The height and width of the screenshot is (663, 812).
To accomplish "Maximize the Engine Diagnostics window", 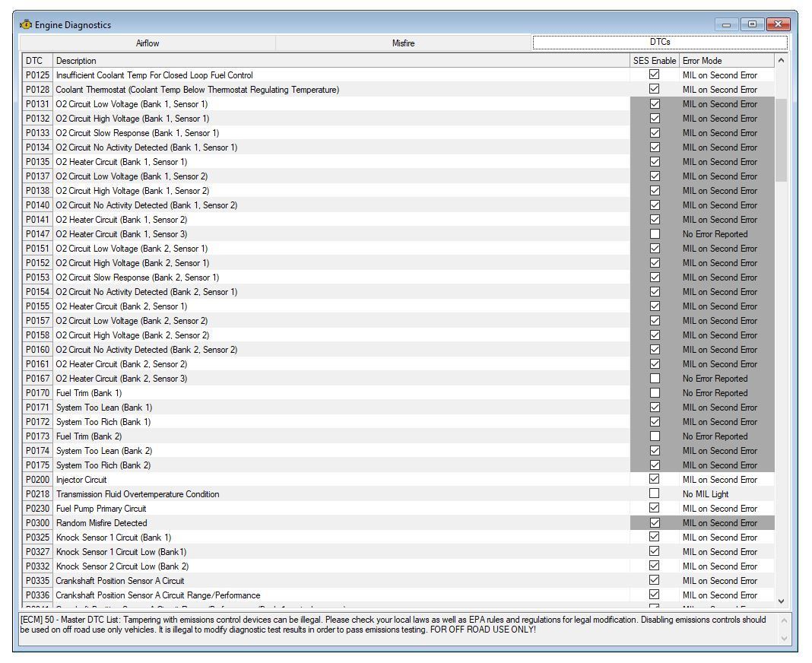I will point(752,24).
